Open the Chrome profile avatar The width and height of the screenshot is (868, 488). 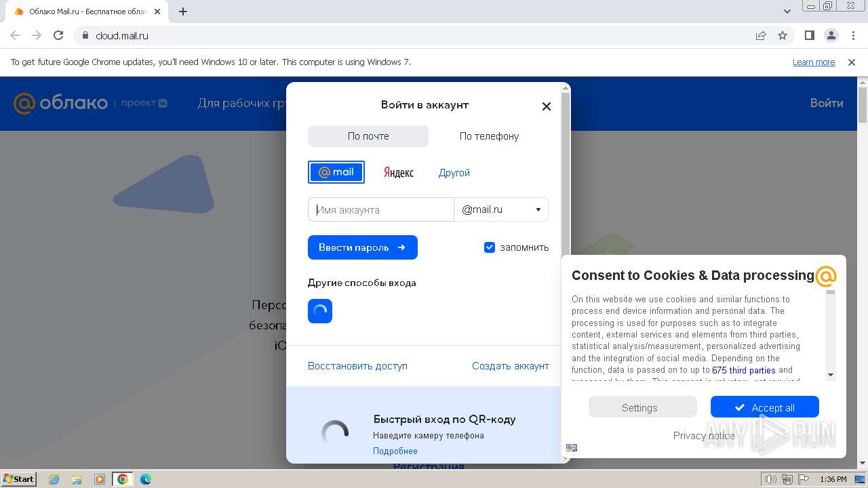point(831,35)
